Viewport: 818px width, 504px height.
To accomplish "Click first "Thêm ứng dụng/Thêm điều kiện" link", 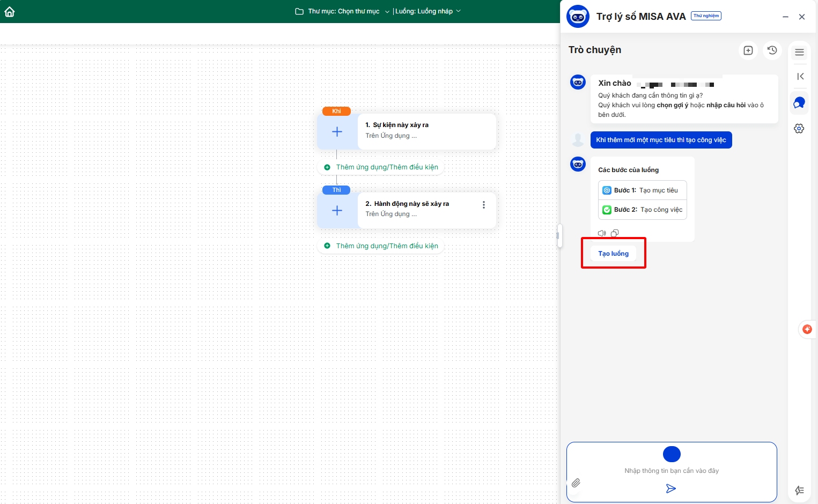I will [387, 167].
